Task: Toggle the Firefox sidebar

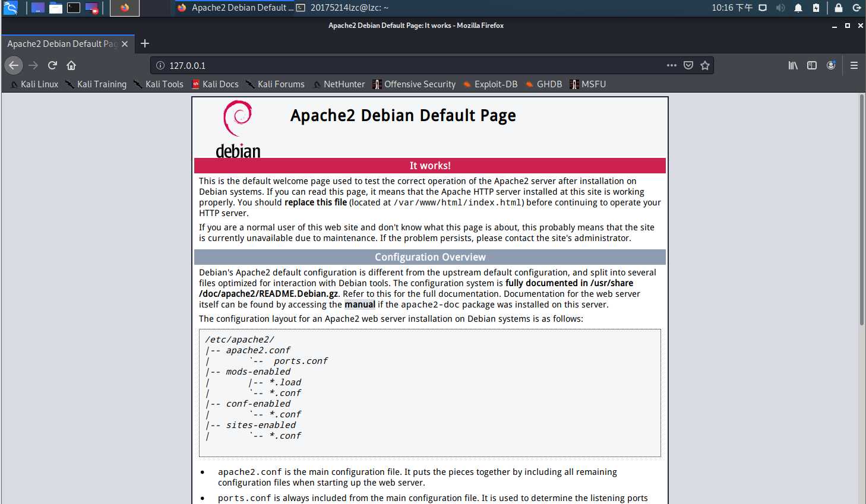Action: (812, 65)
